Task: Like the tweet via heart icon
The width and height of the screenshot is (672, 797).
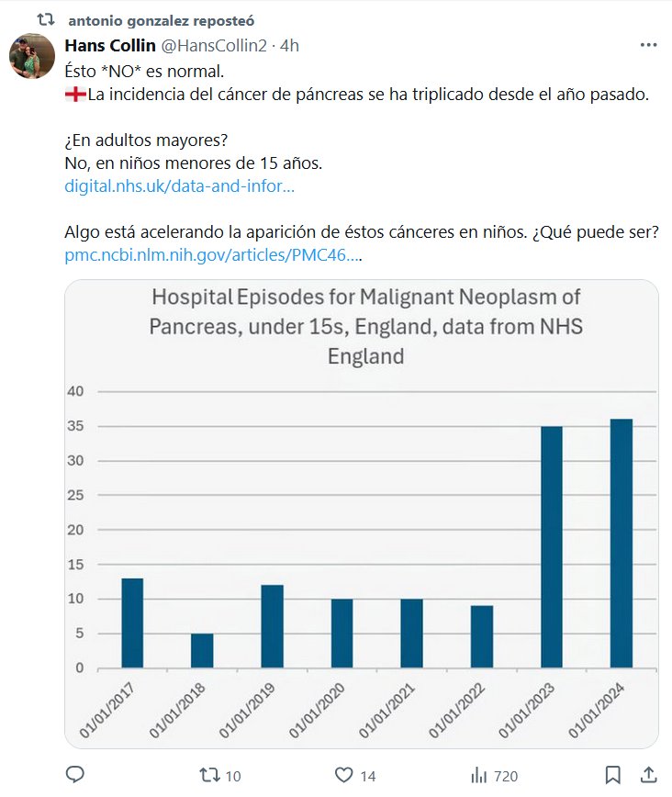Action: coord(344,775)
